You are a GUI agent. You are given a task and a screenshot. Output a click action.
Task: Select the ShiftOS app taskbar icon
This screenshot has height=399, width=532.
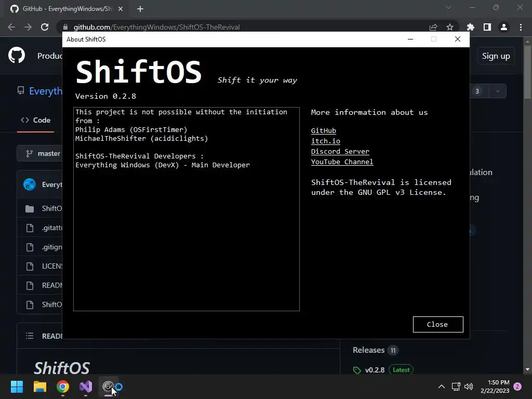point(109,387)
